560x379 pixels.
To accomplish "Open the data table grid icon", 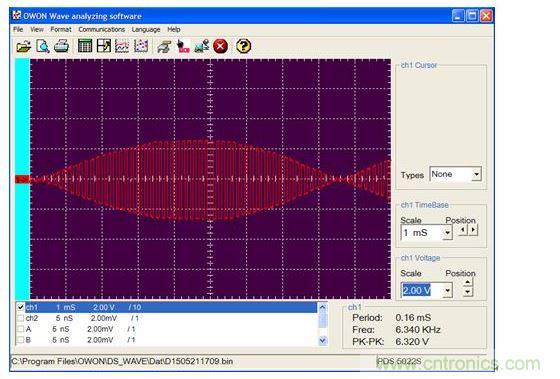I will click(x=85, y=46).
